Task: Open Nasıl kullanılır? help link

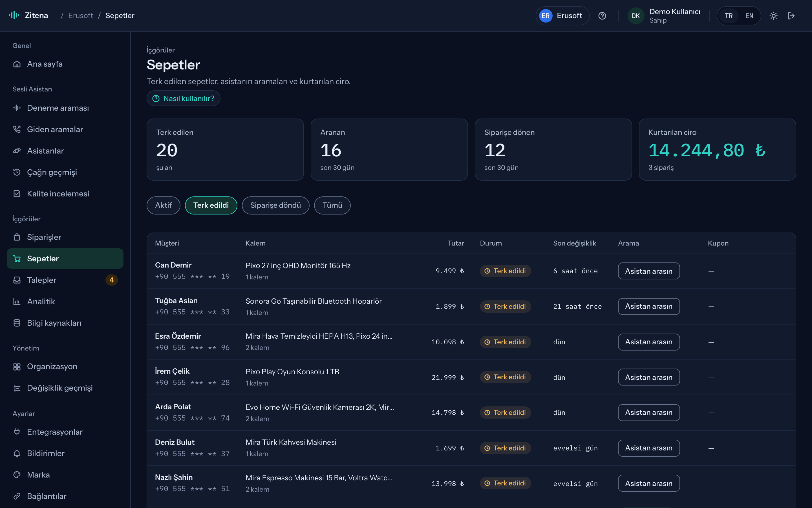Action: tap(183, 98)
